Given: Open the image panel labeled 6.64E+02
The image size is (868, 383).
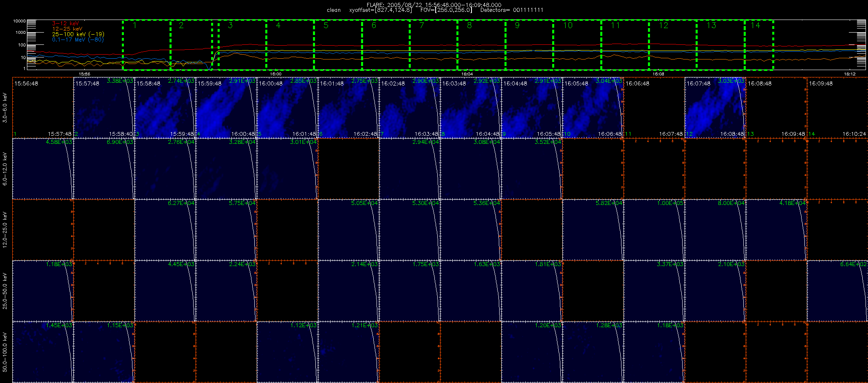Looking at the screenshot, I should pyautogui.click(x=837, y=291).
